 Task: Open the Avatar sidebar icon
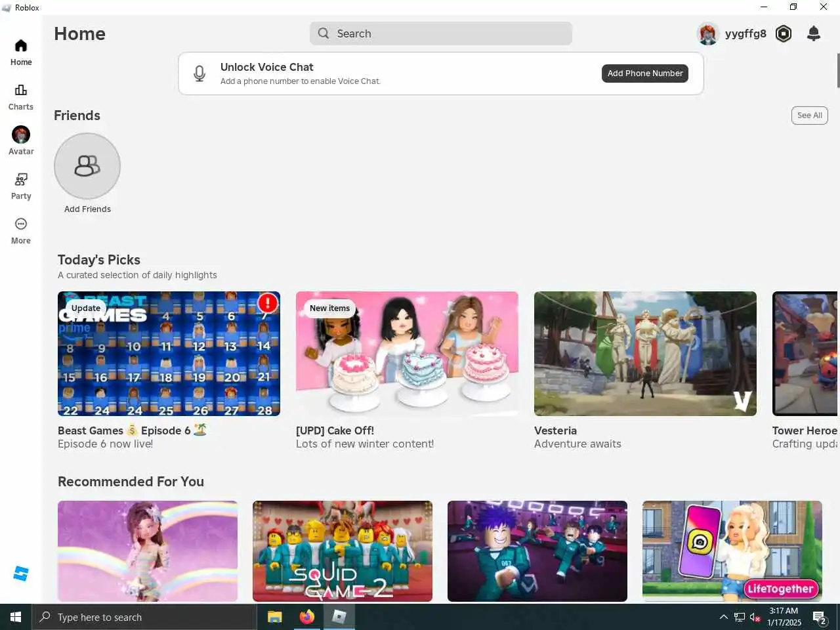tap(21, 135)
